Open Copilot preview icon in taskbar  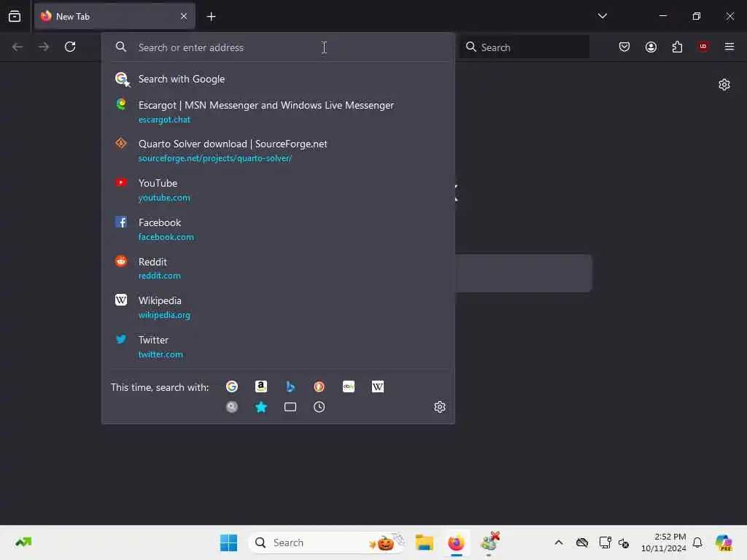click(x=724, y=542)
